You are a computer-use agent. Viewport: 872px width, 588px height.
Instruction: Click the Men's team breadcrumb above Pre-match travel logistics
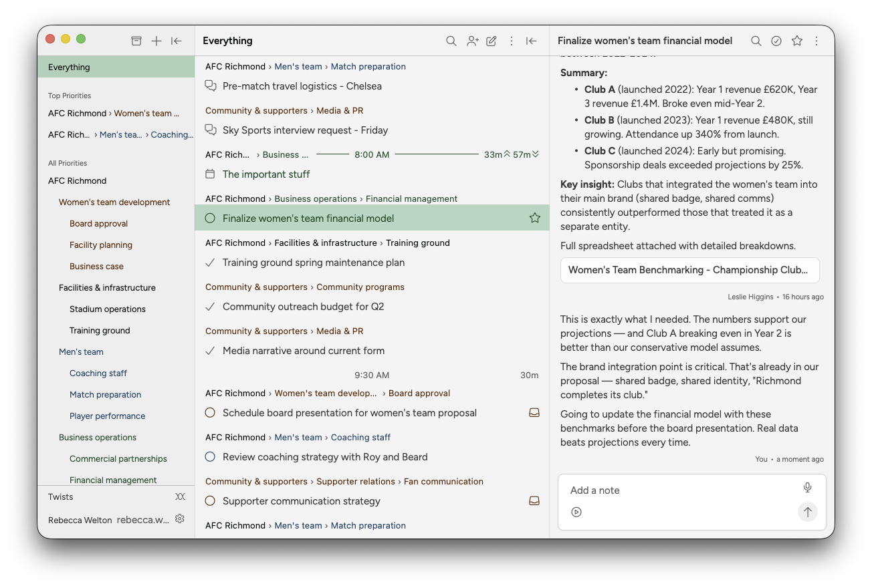coord(298,66)
